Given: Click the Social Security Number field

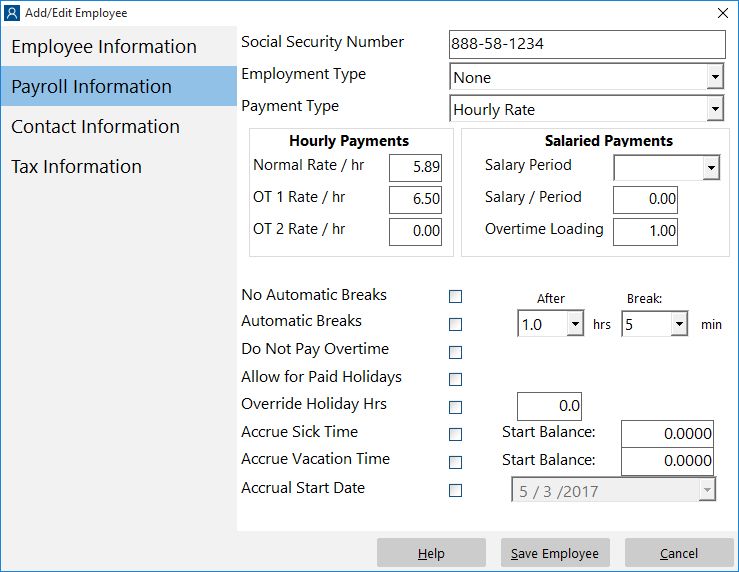Looking at the screenshot, I should 587,44.
